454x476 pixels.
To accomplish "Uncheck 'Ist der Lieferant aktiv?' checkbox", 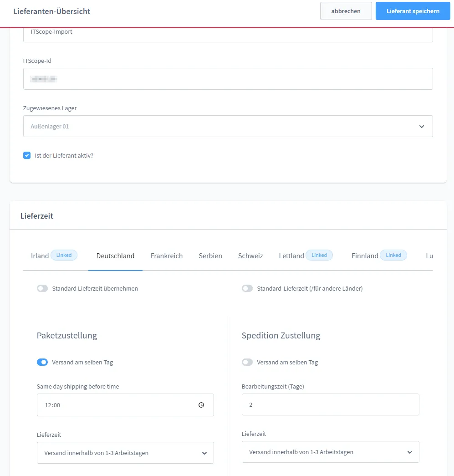I will (27, 155).
